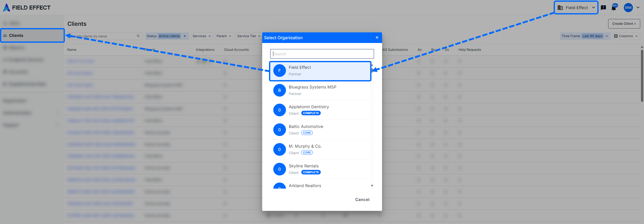Screen dimensions: 644x224
Task: Click Cancel in the Select Organization dialog
Action: coord(362,199)
